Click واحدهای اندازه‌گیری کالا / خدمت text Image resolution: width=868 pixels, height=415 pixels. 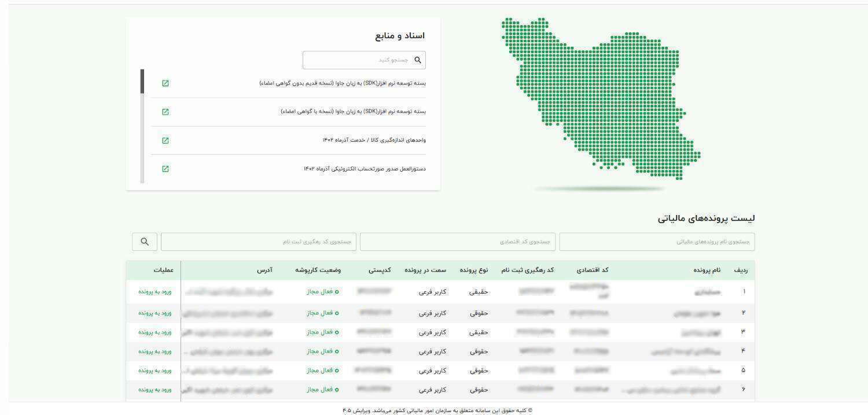coord(374,140)
